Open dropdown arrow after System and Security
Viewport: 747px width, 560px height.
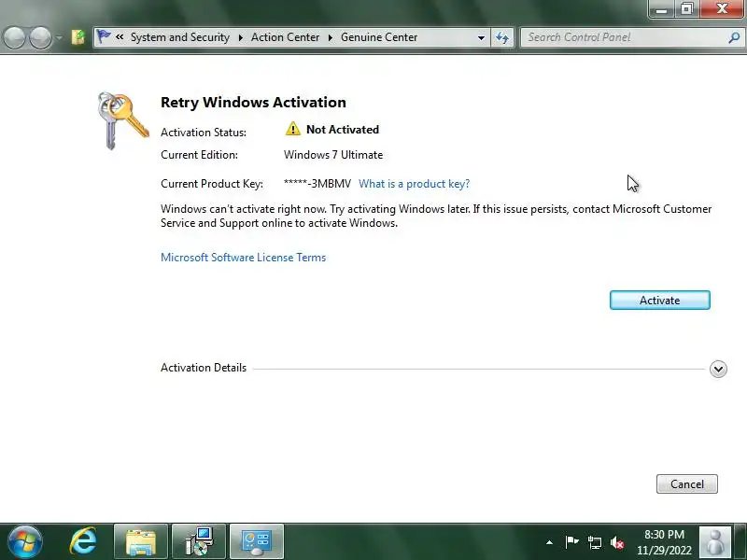pyautogui.click(x=241, y=37)
